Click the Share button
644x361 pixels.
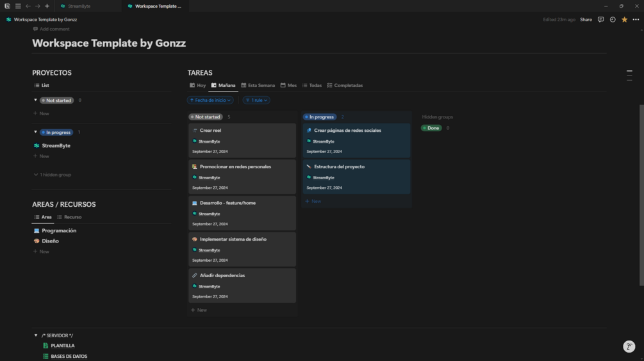click(586, 20)
